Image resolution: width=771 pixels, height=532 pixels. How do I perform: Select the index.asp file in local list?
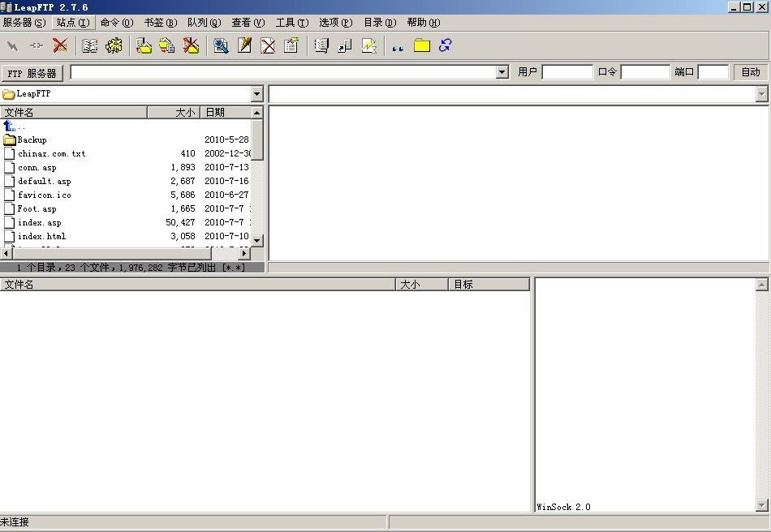(x=39, y=222)
